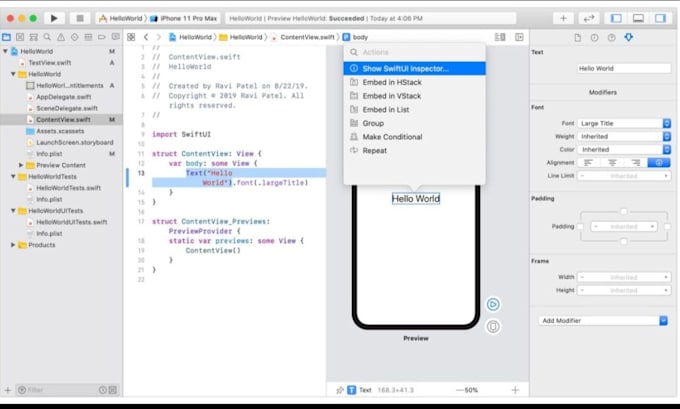The image size is (680, 409).
Task: Open the Debug navigator
Action: [x=88, y=37]
